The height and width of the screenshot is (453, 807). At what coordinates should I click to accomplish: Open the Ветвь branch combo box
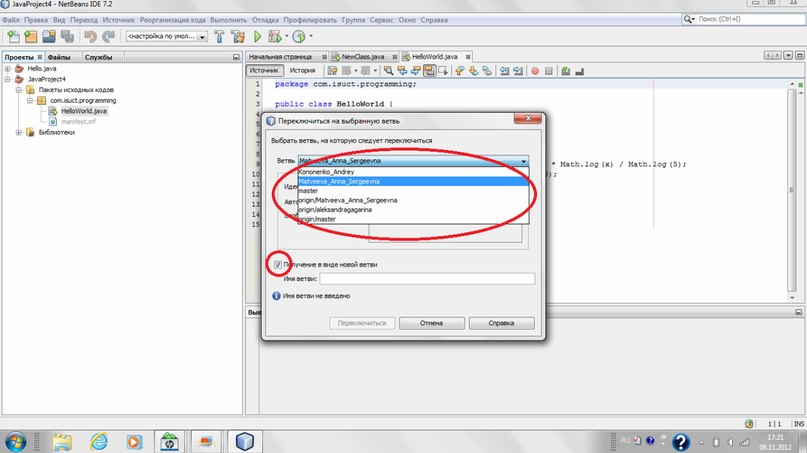coord(413,161)
